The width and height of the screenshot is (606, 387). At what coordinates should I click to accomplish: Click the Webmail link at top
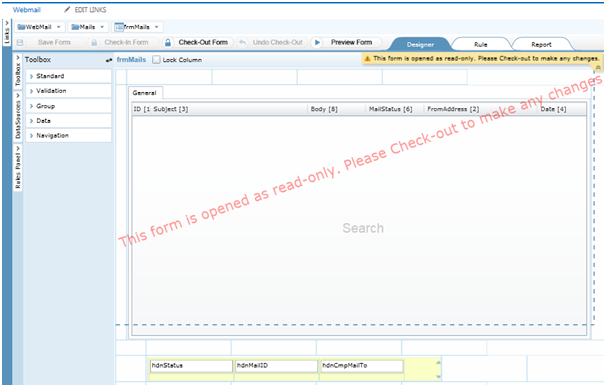27,10
